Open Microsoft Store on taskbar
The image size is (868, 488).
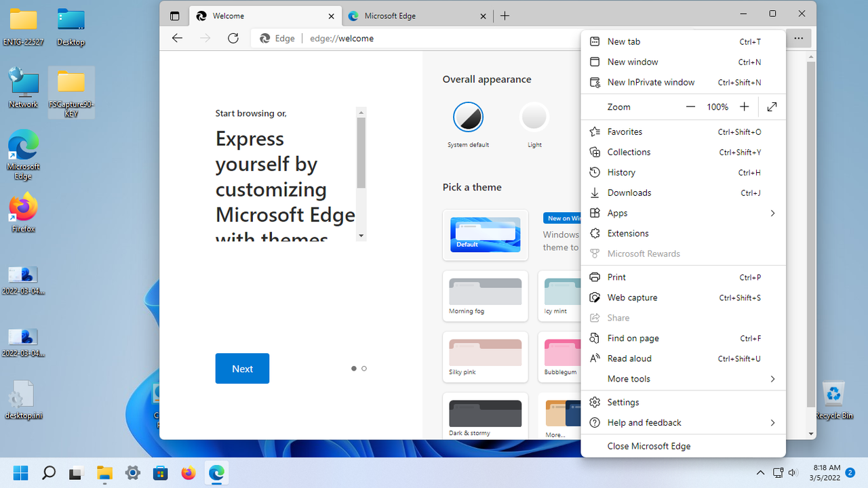(x=161, y=472)
